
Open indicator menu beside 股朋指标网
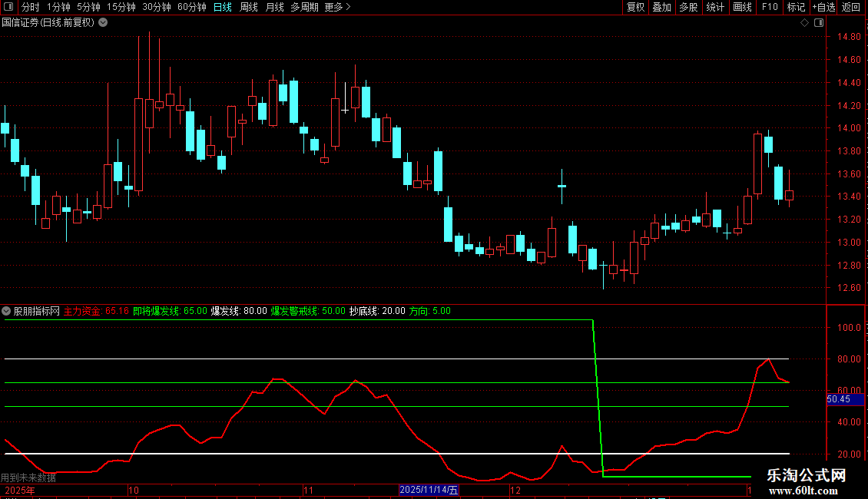point(6,311)
